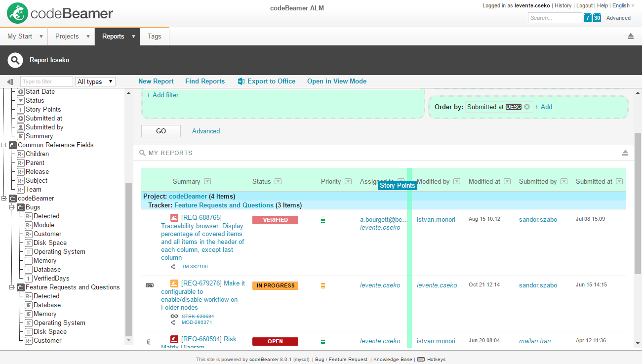Switch to the Tags tab
642x364 pixels.
click(x=155, y=37)
